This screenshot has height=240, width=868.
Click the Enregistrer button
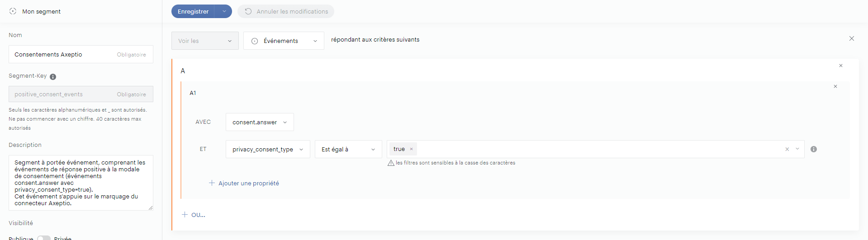[x=193, y=11]
